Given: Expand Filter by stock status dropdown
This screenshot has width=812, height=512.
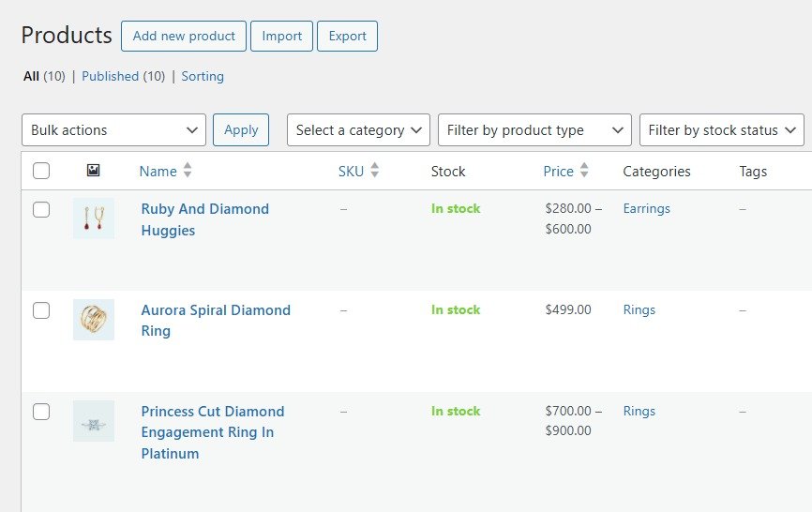Looking at the screenshot, I should (721, 130).
